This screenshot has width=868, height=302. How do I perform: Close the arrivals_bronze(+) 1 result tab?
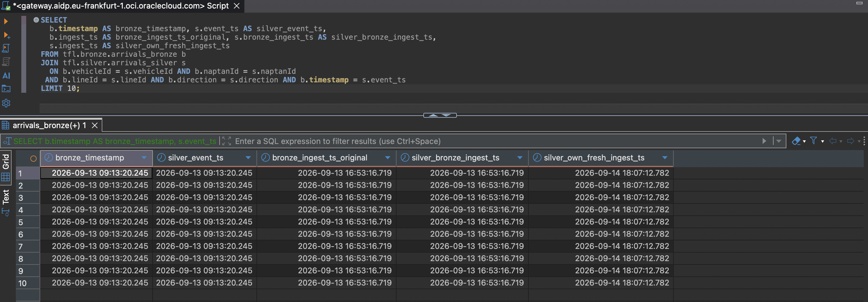click(95, 125)
